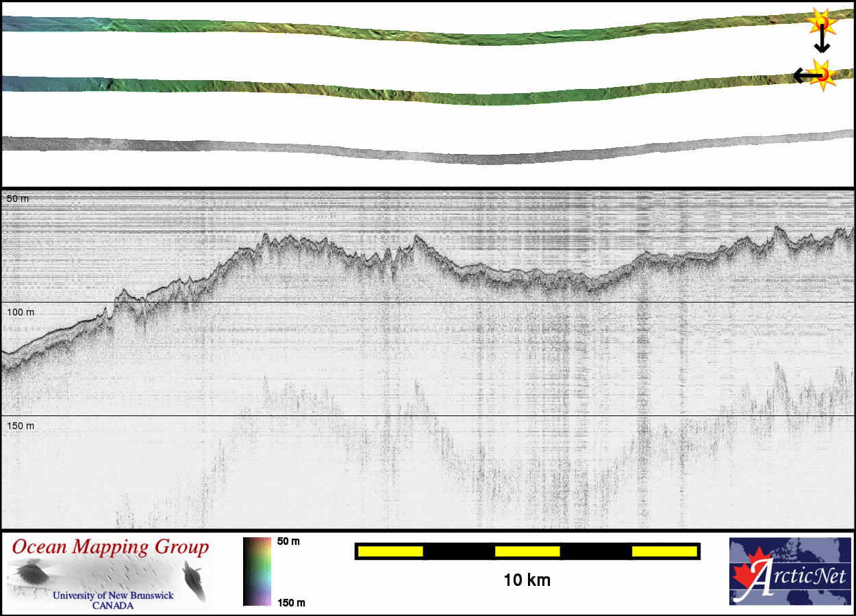
Task: Select the ArcticNet logo
Action: [x=790, y=572]
